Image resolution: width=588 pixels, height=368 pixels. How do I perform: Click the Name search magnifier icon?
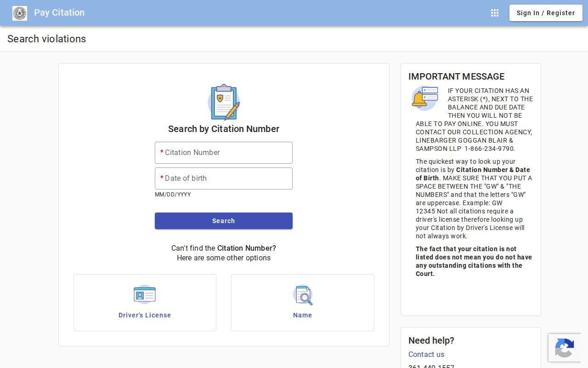(x=303, y=295)
